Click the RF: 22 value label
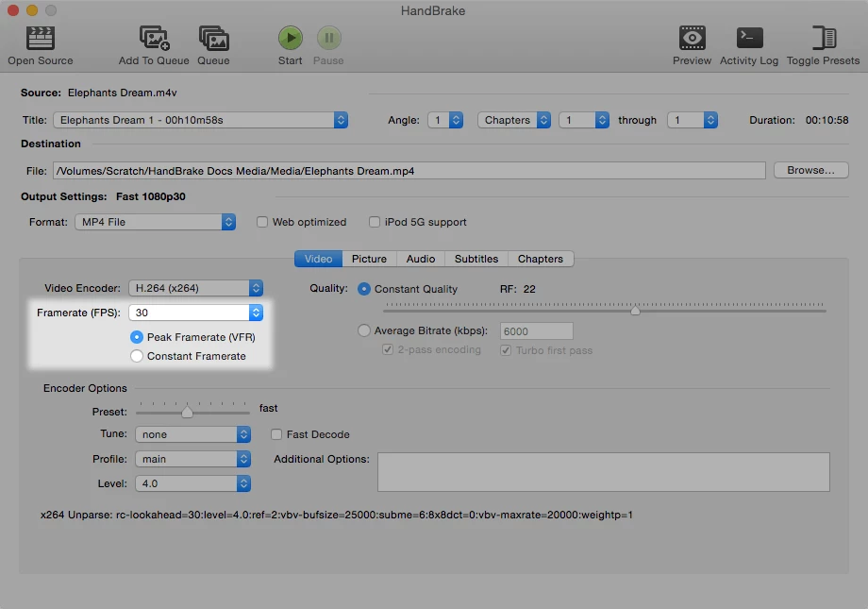This screenshot has height=609, width=868. (518, 289)
